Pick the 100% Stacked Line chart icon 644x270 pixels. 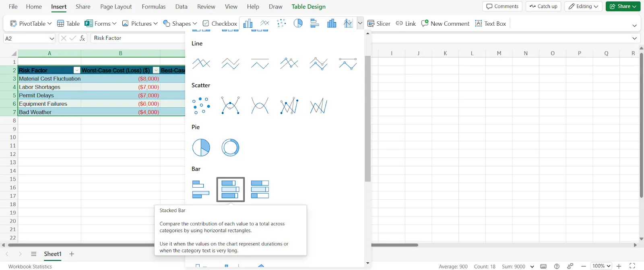[x=260, y=63]
